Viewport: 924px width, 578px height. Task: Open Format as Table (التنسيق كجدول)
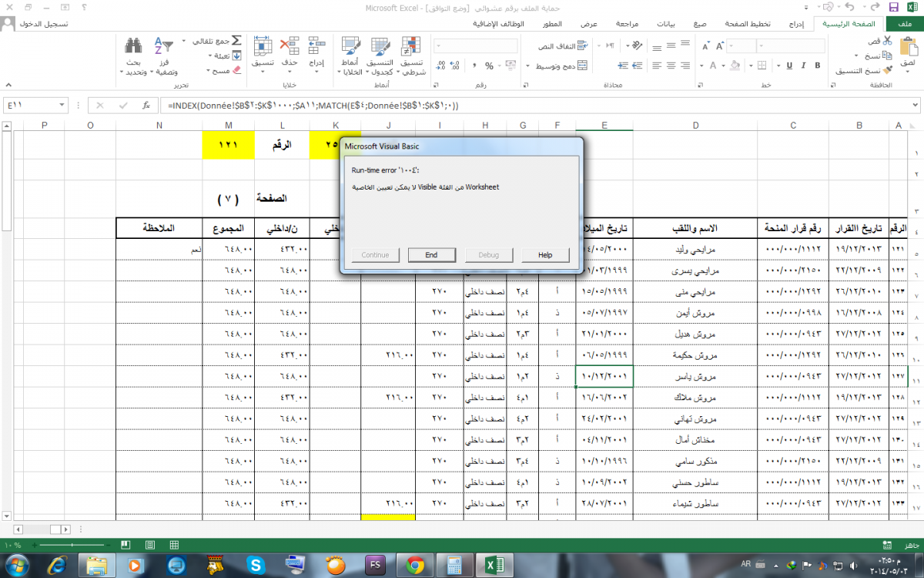tap(380, 55)
